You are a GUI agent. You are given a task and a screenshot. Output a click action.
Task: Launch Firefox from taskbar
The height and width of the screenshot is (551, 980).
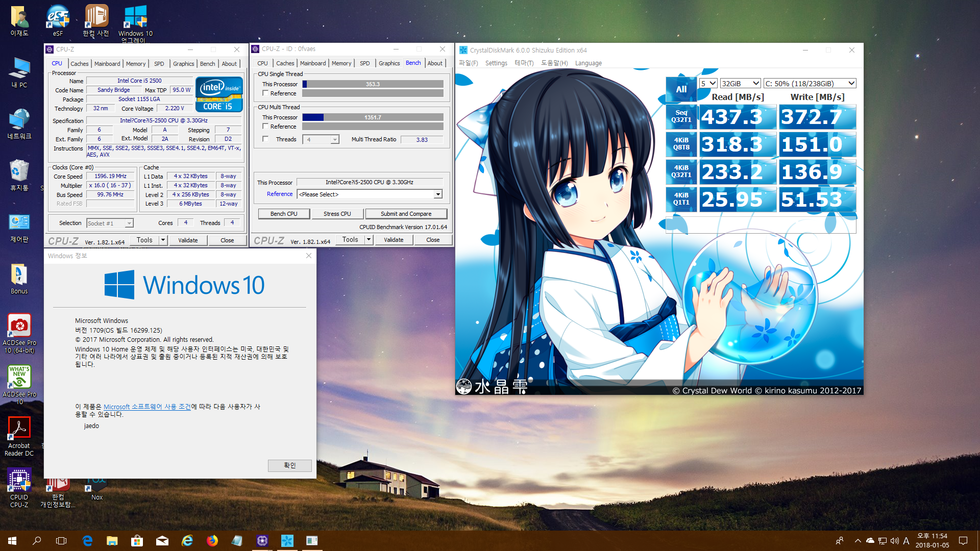(x=212, y=541)
